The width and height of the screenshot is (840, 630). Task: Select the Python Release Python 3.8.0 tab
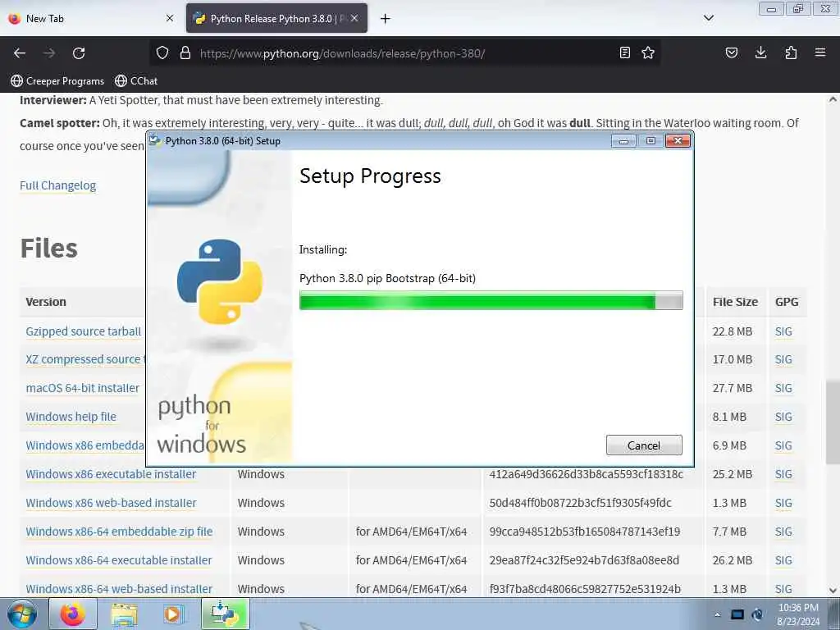click(x=276, y=18)
